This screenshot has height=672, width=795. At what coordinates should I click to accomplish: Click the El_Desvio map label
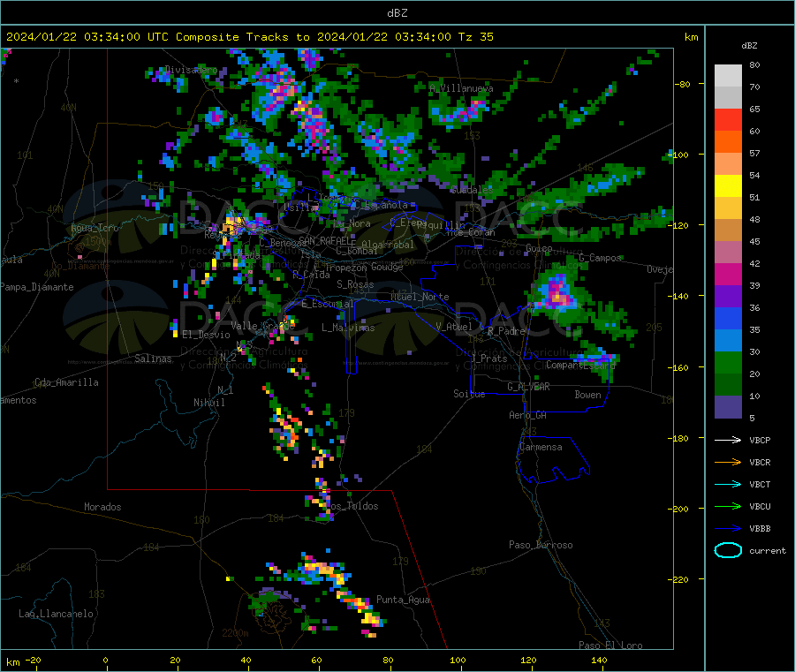coord(206,335)
